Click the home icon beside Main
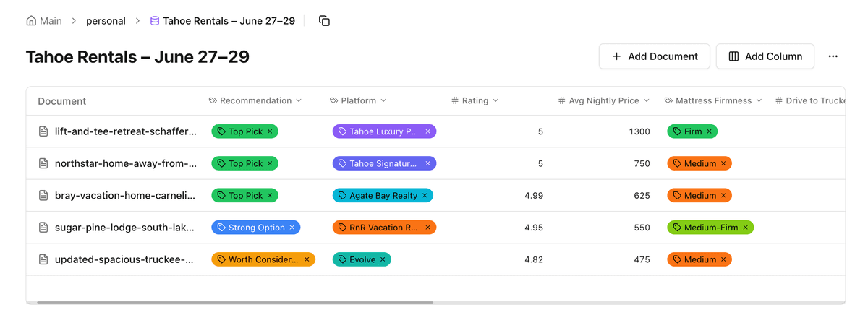 tap(31, 21)
